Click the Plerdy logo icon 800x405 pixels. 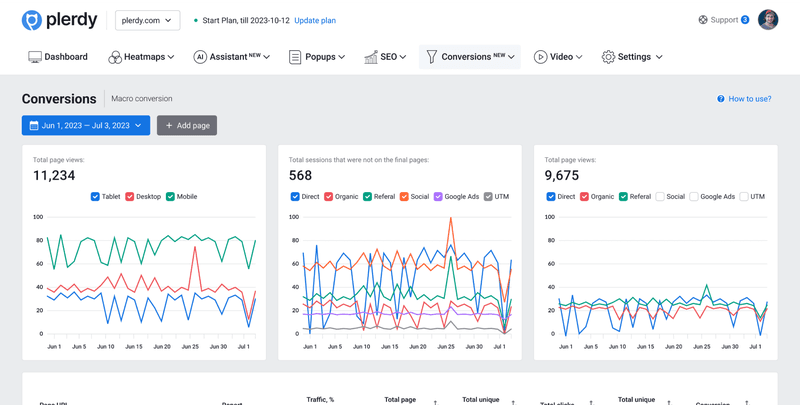tap(32, 20)
